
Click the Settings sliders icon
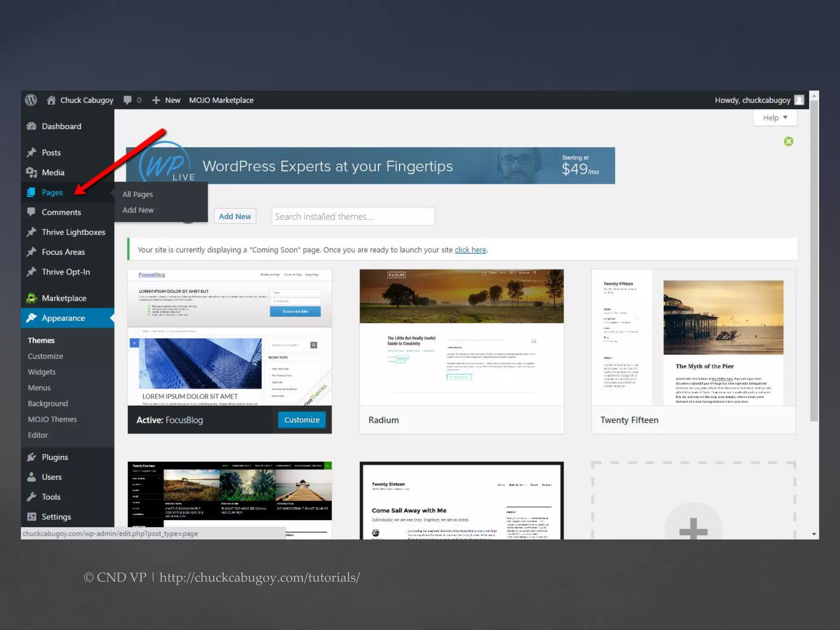(x=32, y=517)
